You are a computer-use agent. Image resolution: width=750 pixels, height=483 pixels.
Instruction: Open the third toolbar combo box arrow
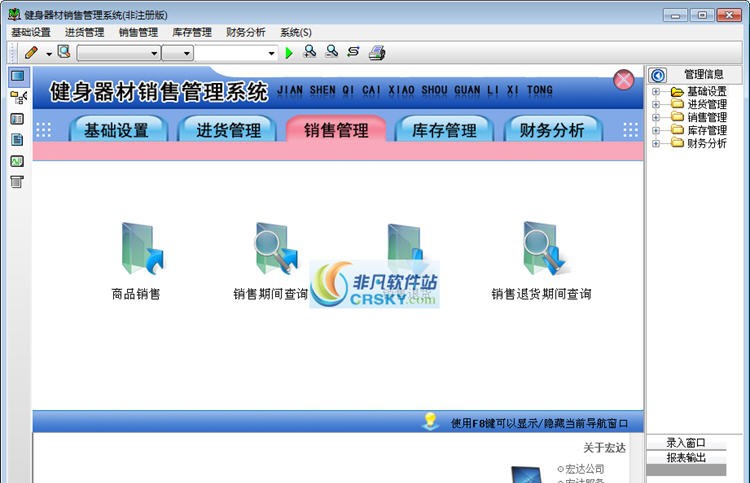click(271, 53)
